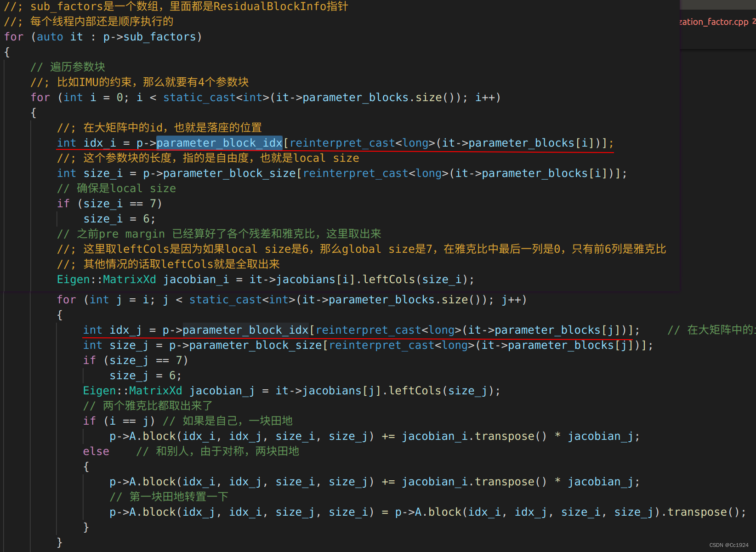Click the 'size_j = 6;' assignment
The image size is (756, 552).
click(146, 376)
